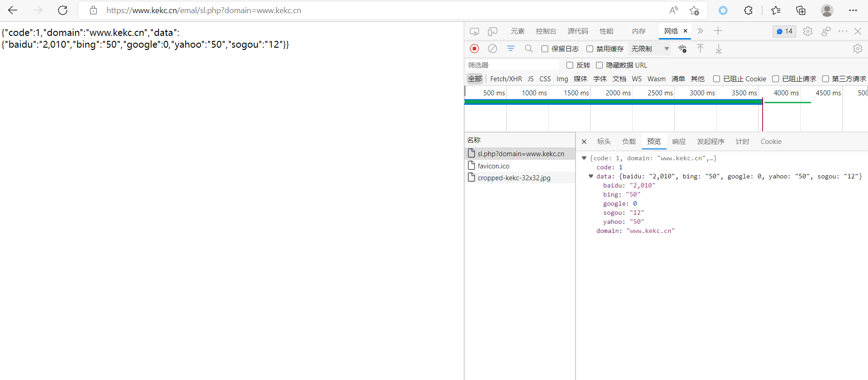Check the 反转 filter checkbox

[x=570, y=65]
